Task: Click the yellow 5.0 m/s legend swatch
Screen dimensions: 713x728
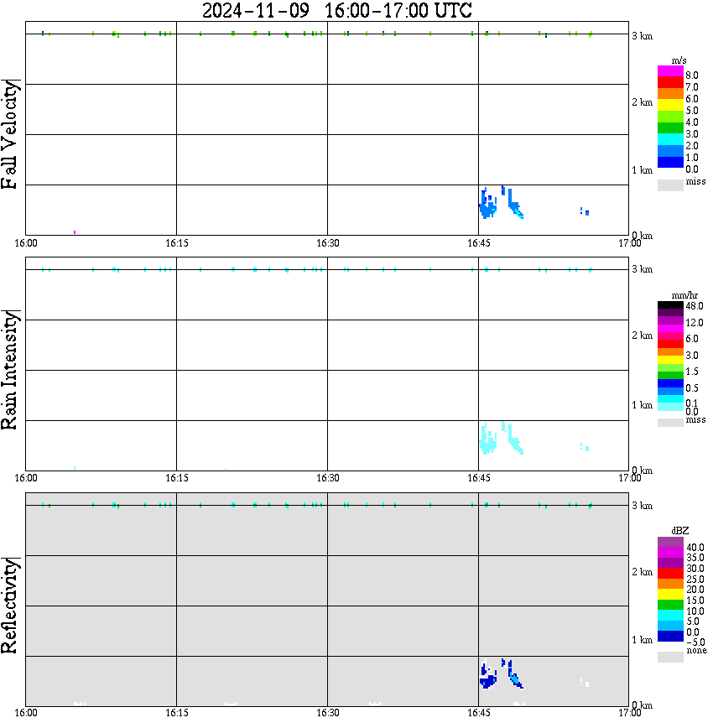Action: tap(670, 106)
